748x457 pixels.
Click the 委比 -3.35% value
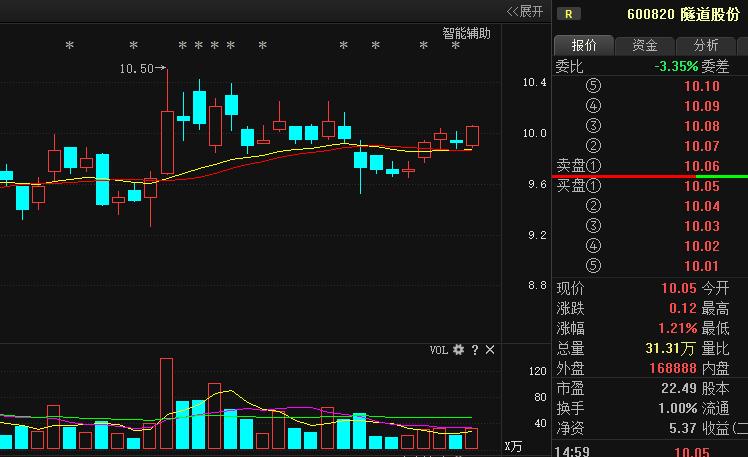tap(675, 66)
